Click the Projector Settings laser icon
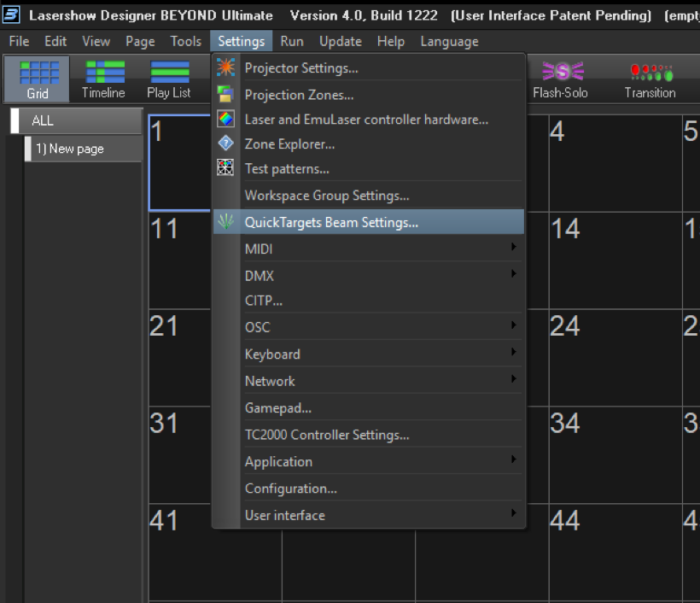This screenshot has width=700, height=603. point(226,67)
